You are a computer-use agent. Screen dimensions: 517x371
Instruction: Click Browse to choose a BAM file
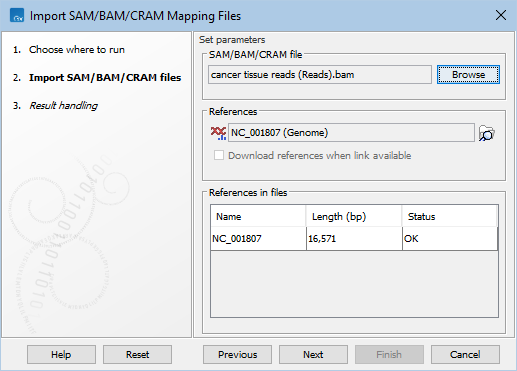[x=468, y=75]
